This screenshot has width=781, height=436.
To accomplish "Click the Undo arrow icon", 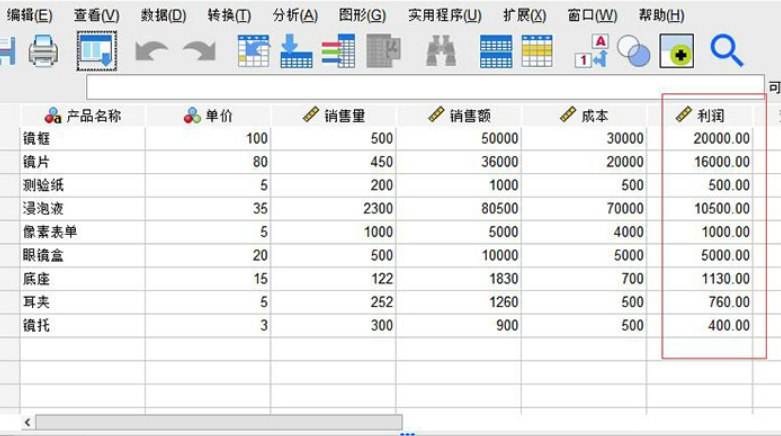I will (151, 51).
